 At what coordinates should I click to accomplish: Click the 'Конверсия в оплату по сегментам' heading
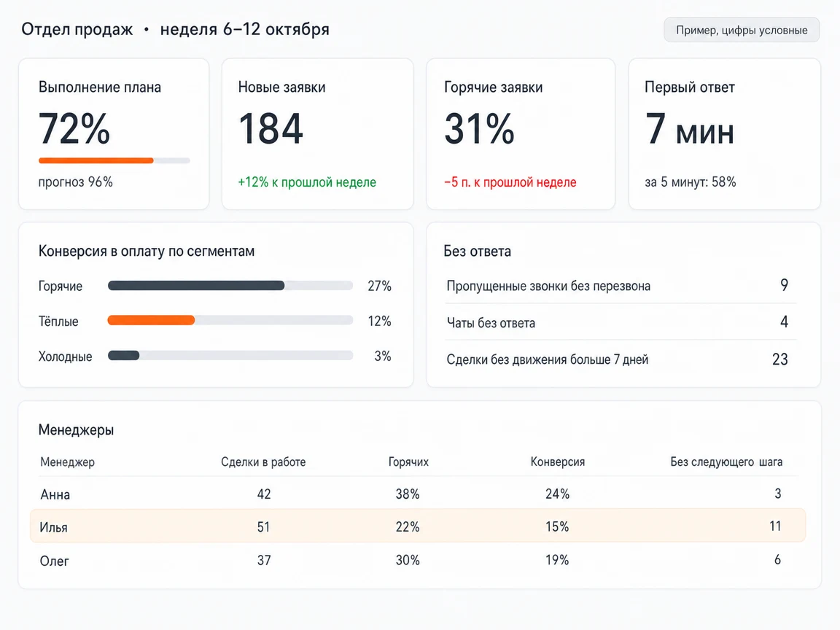[x=147, y=252]
